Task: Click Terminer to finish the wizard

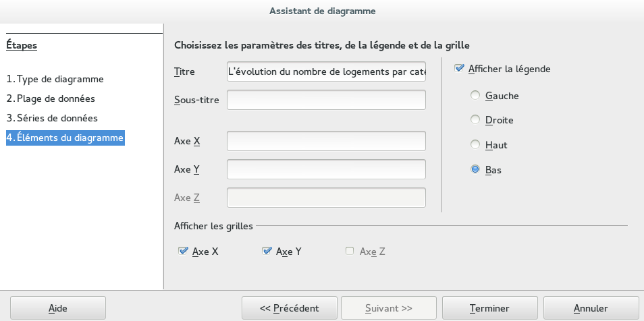Action: click(489, 308)
